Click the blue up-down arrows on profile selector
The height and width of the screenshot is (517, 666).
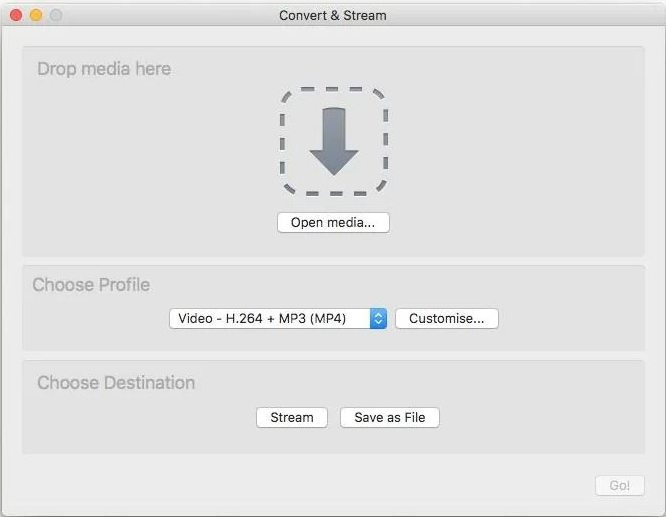pos(378,319)
